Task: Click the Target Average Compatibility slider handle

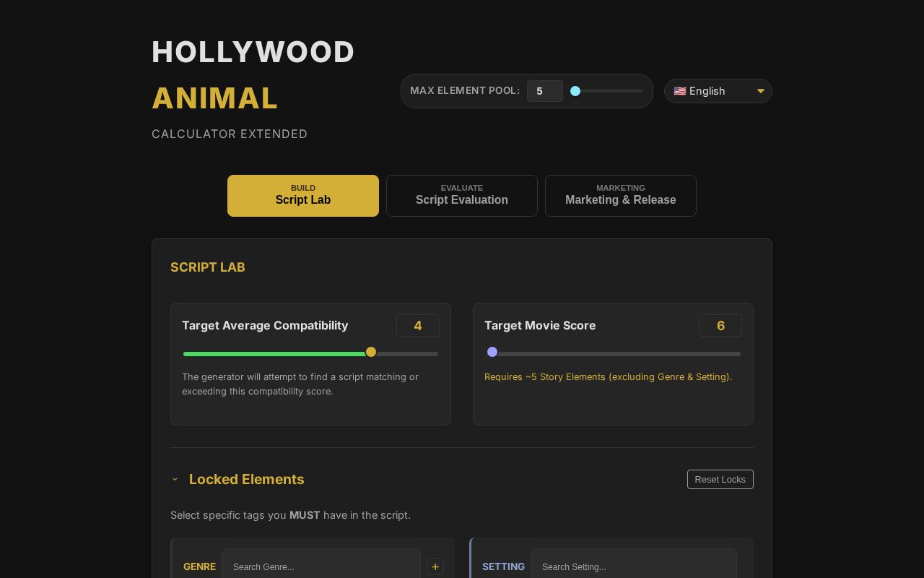Action: tap(371, 352)
